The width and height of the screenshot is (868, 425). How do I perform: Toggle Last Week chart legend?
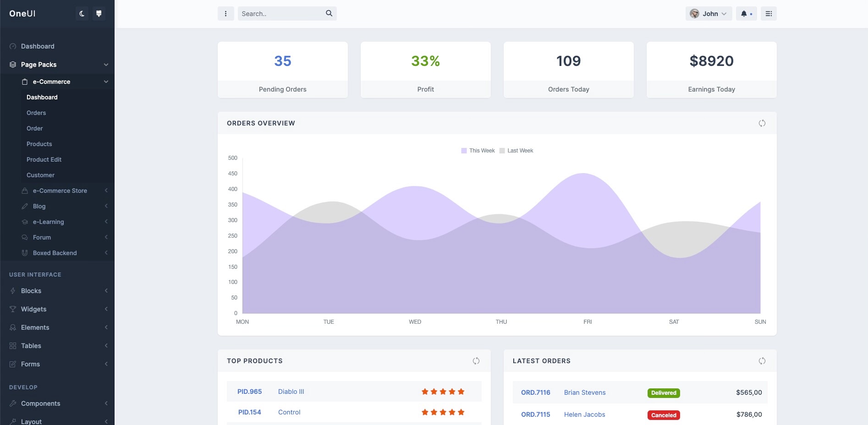(516, 151)
